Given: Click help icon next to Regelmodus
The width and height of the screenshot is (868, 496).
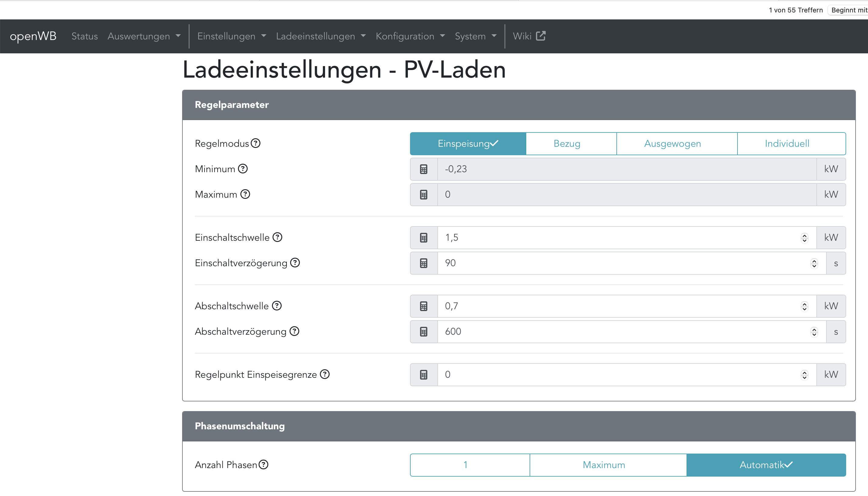Looking at the screenshot, I should 255,143.
